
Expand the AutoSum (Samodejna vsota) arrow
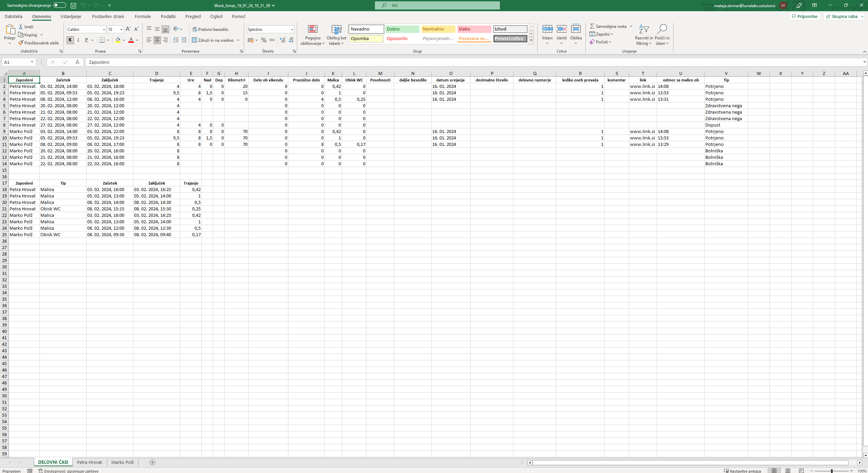631,26
